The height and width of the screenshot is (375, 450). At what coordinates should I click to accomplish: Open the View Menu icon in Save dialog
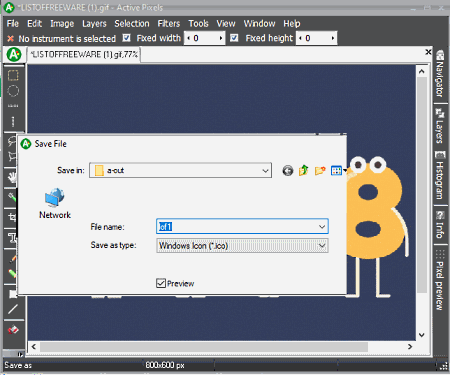coord(336,171)
